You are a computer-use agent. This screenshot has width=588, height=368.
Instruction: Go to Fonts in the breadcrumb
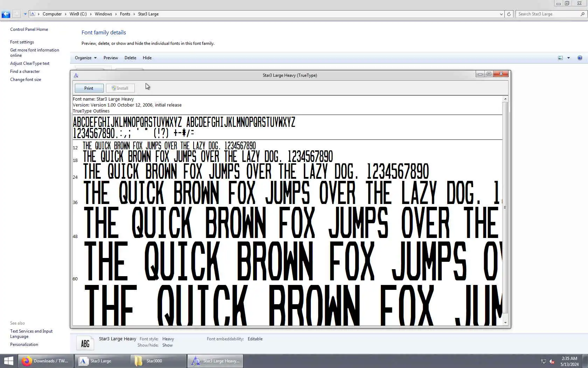tap(125, 14)
